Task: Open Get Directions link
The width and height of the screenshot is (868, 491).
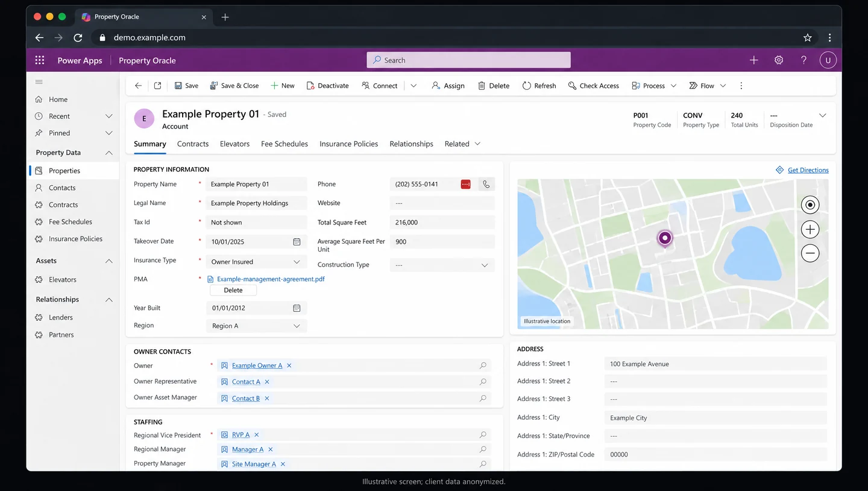Action: click(x=808, y=170)
